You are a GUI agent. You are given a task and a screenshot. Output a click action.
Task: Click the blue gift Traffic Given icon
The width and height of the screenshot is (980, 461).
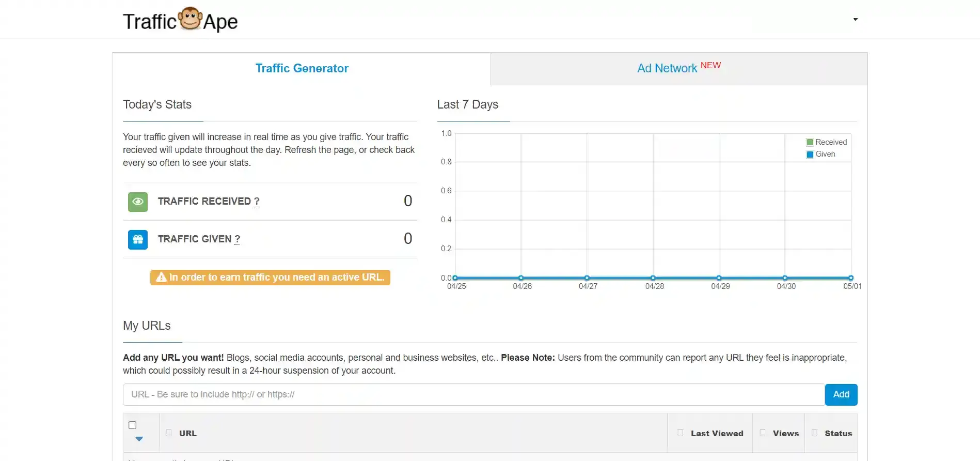click(x=138, y=239)
